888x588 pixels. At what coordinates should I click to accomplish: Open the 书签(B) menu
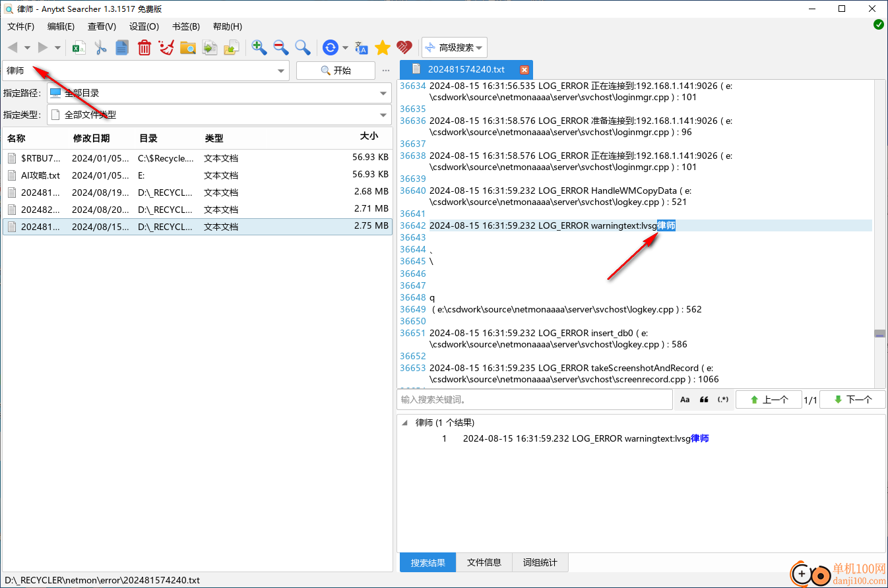click(x=185, y=26)
